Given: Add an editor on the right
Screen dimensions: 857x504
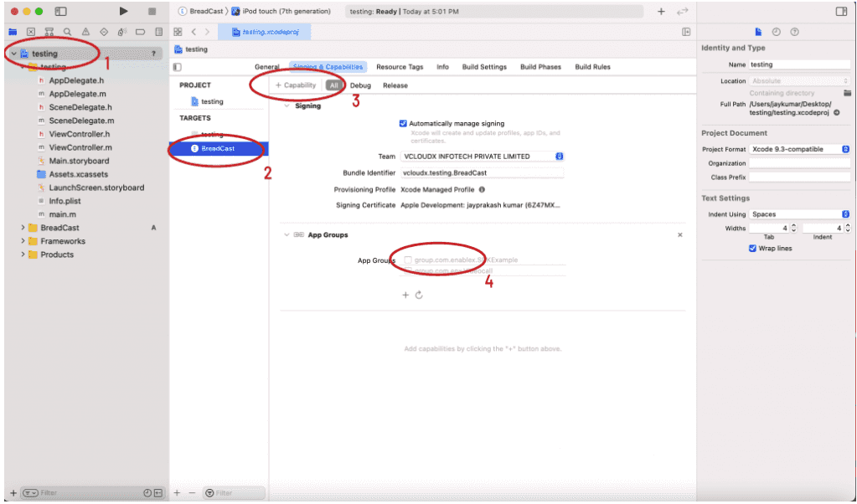Looking at the screenshot, I should (x=686, y=32).
